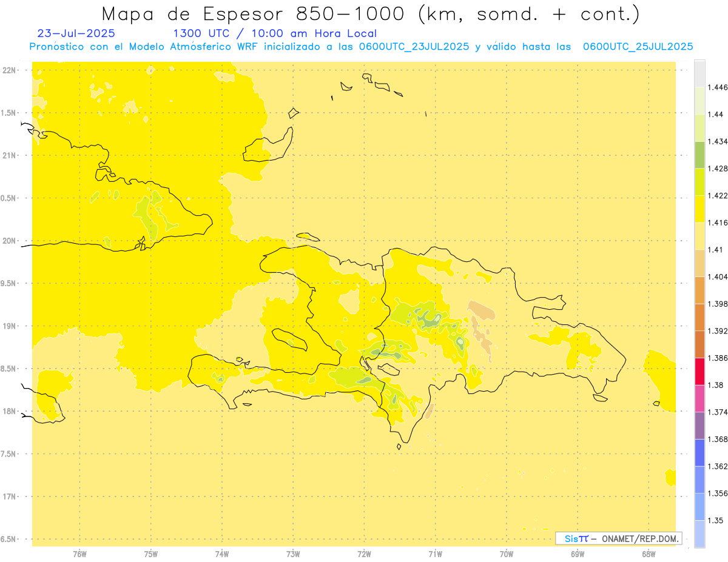Click the colorbar value '1.356'
Screen dimensions: 728x562
click(719, 493)
